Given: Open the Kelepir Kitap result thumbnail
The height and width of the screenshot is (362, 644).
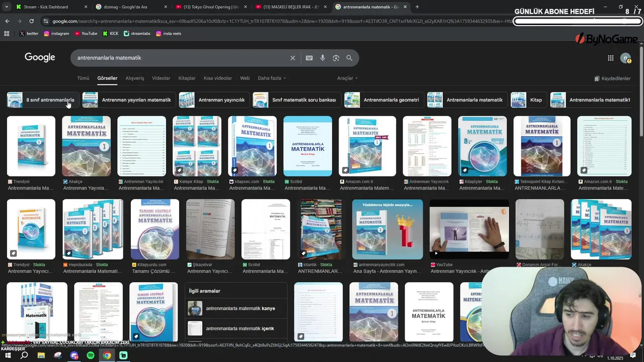Looking at the screenshot, I should [x=197, y=146].
